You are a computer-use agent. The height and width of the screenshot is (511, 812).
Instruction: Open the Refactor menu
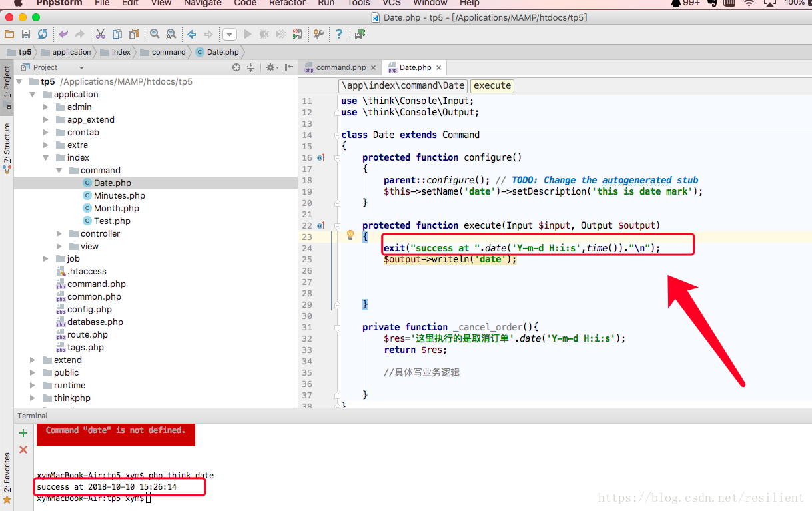(x=287, y=3)
